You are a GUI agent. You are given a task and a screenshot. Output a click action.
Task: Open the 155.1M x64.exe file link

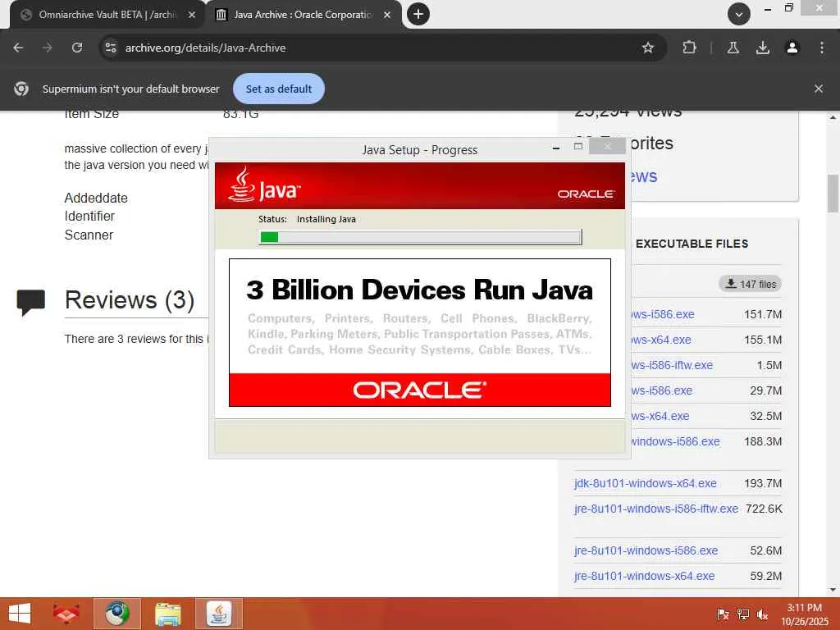click(661, 340)
